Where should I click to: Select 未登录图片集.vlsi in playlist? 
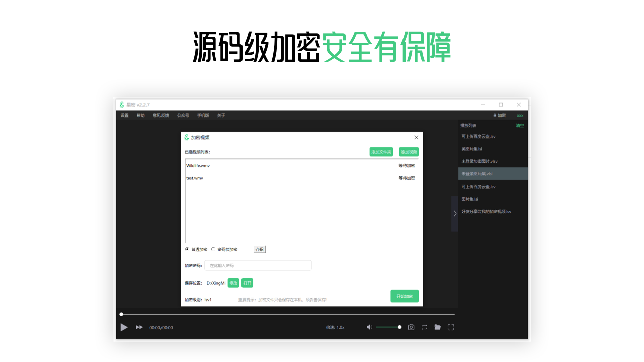[493, 174]
